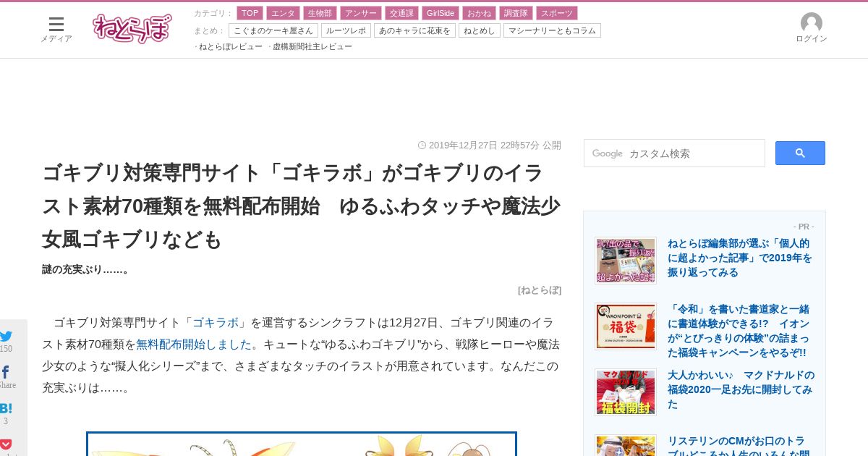This screenshot has width=868, height=456.
Task: Select the おかね category tab
Action: click(479, 13)
